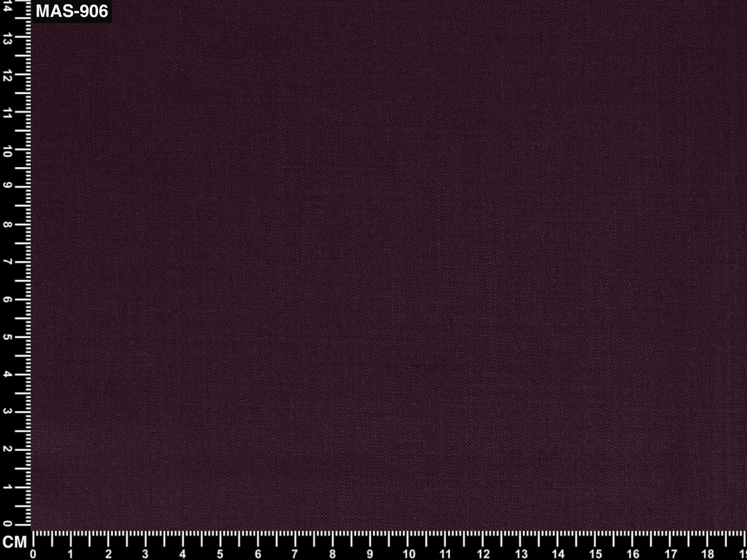Select the 10 mark on horizontal ruler
Viewport: 747px width, 560px height.
click(x=409, y=554)
